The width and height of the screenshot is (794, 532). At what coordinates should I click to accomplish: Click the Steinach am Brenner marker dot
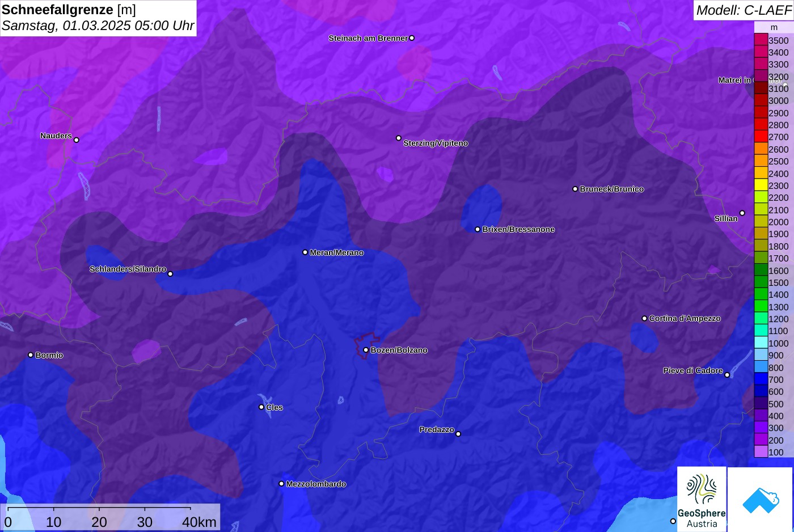(412, 38)
